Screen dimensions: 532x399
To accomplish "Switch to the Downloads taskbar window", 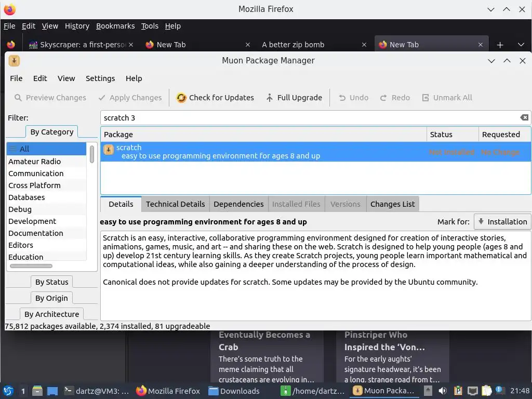I will [x=234, y=391].
